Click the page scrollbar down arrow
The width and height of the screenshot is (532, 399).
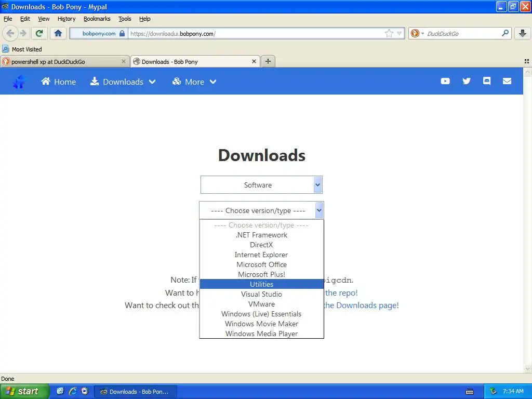tap(527, 368)
